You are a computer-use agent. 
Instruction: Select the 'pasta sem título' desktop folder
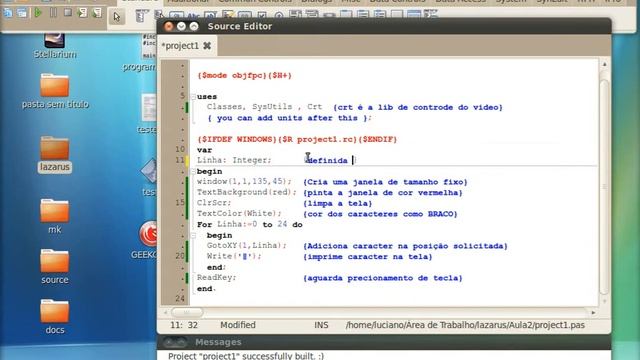click(x=55, y=91)
